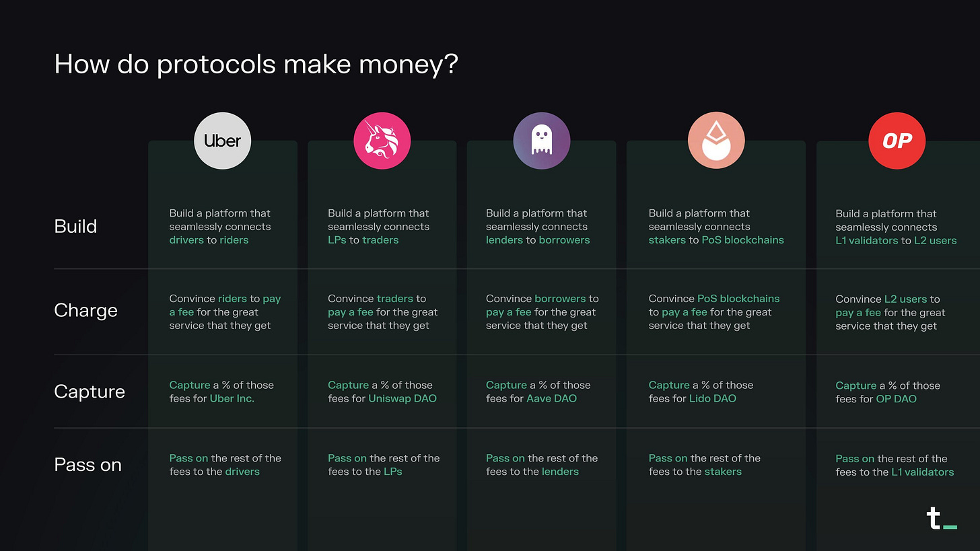Click 'Convince riders to pay a fee' text
980x551 pixels.
[225, 305]
